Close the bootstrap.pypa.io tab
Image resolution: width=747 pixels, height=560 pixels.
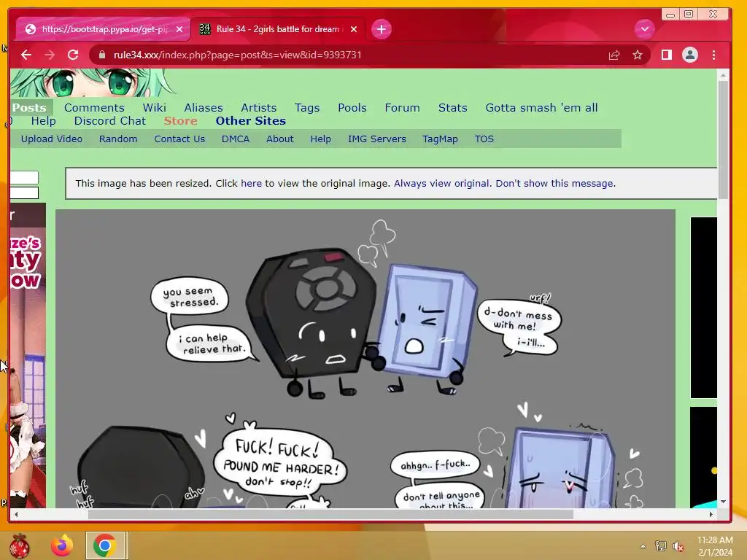point(179,29)
